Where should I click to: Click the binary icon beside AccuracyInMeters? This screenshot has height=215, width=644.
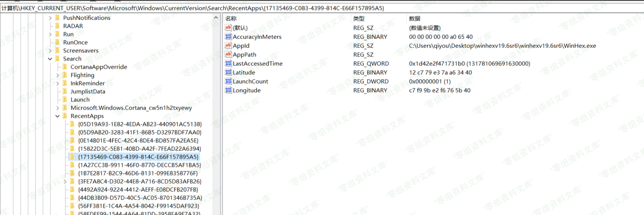tap(228, 36)
